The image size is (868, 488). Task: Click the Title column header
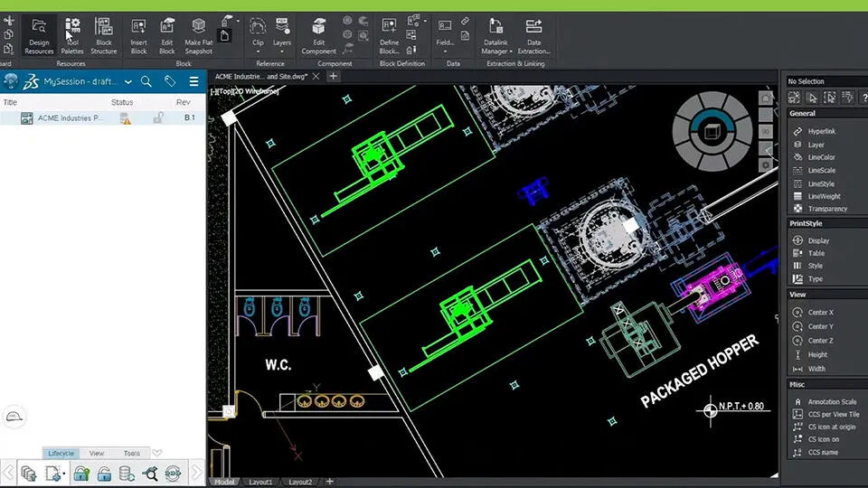(x=10, y=102)
